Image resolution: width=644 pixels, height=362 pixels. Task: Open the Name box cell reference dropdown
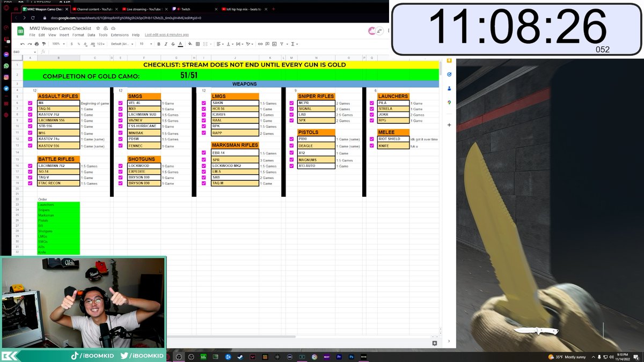click(34, 52)
